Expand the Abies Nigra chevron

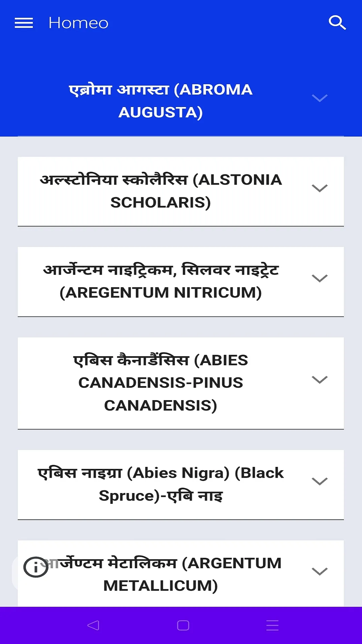319,481
